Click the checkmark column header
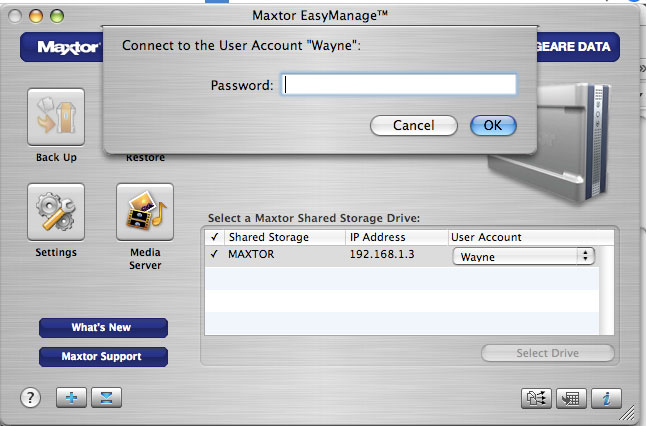Screen dimensions: 646x426 [214, 237]
